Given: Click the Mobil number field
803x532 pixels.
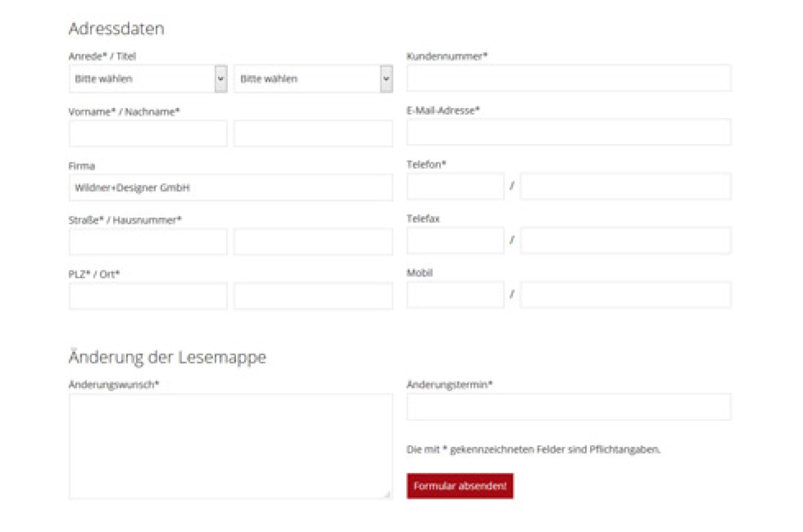Looking at the screenshot, I should 625,295.
